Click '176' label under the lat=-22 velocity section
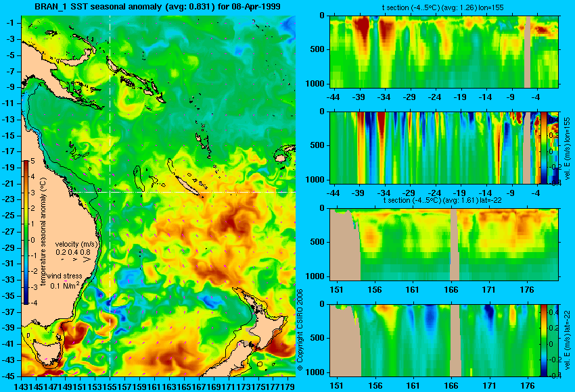Image resolution: width=575 pixels, height=392 pixels. pyautogui.click(x=528, y=386)
